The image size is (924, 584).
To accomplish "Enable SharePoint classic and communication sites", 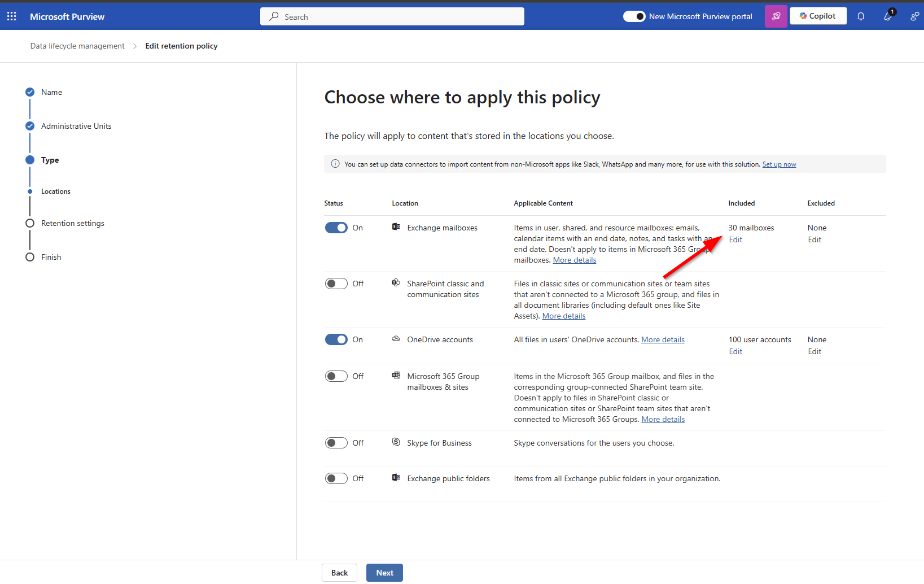I will pyautogui.click(x=336, y=283).
